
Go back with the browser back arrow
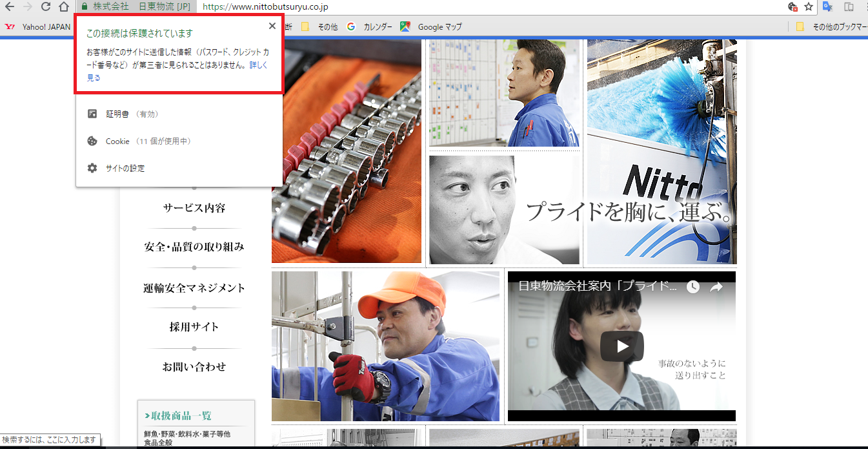click(x=9, y=6)
